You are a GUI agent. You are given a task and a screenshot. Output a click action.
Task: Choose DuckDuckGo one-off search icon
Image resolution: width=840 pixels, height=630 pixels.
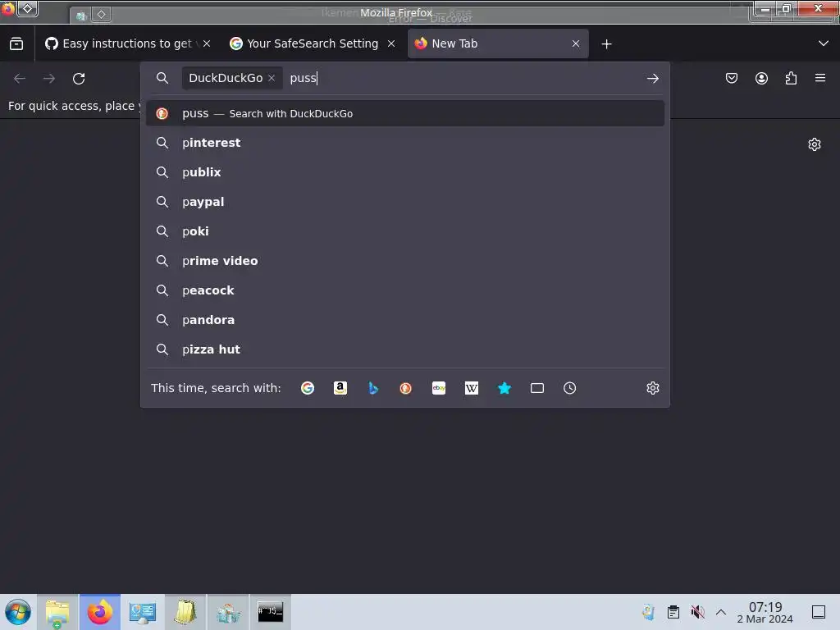point(405,388)
